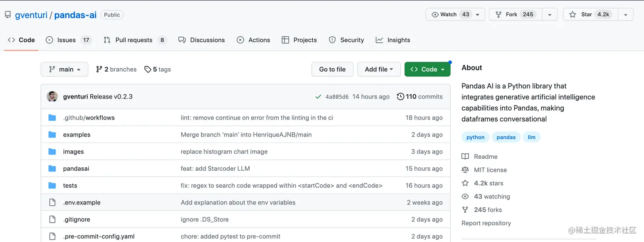Viewport: 644px width, 242px height.
Task: View the 5 tags link
Action: click(158, 70)
